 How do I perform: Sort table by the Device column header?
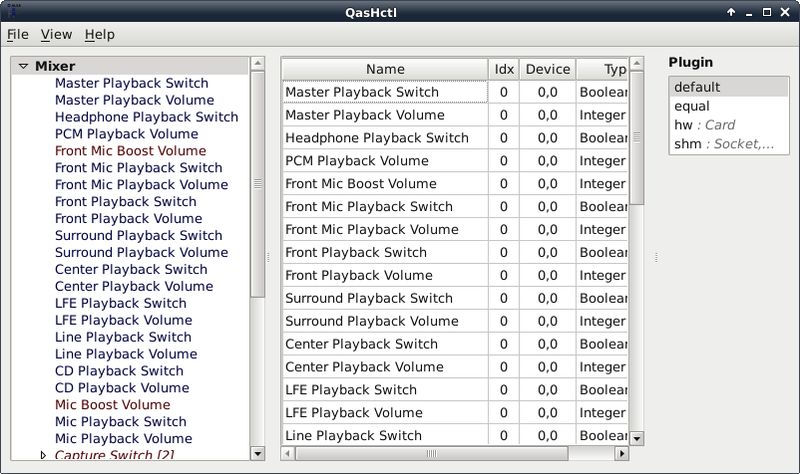(x=548, y=69)
